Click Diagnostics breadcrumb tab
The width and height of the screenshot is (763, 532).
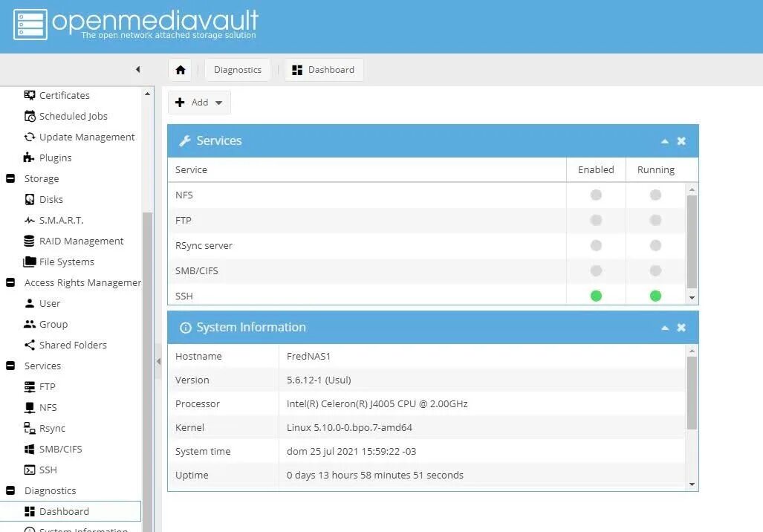238,70
